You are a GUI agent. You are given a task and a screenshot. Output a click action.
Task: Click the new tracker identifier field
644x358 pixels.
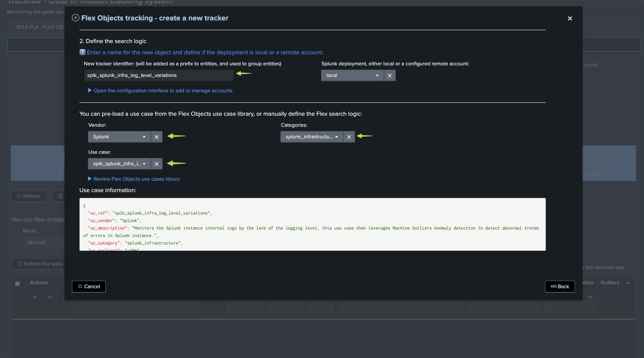click(159, 75)
